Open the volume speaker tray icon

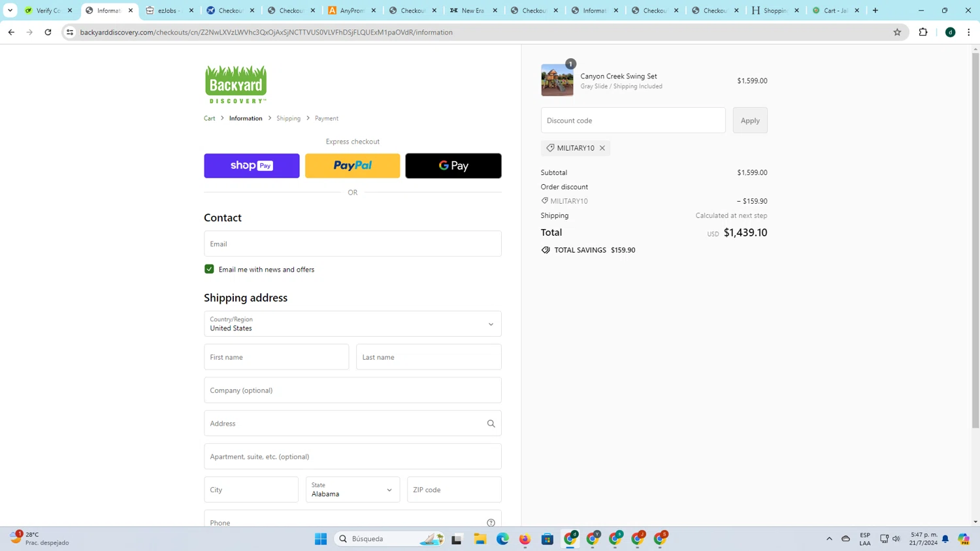[x=896, y=539]
